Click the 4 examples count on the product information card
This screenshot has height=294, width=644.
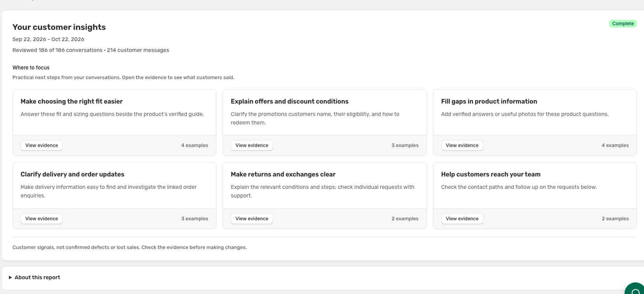point(615,145)
